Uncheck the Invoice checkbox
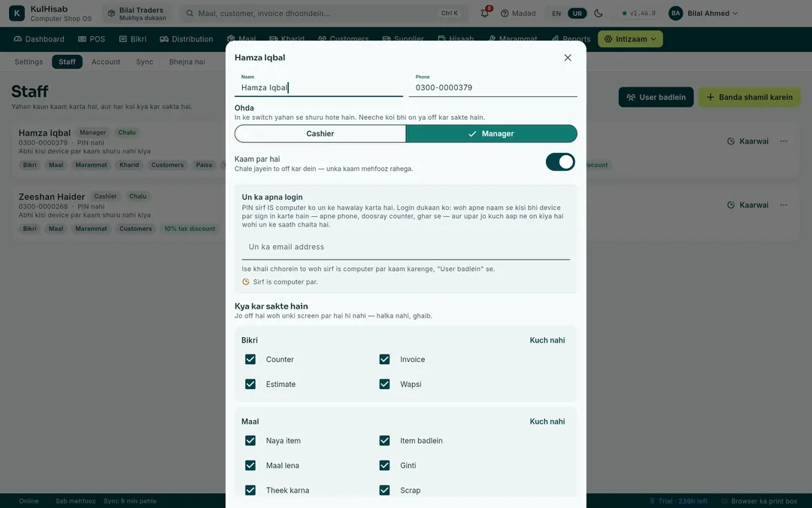This screenshot has height=508, width=812. [384, 359]
